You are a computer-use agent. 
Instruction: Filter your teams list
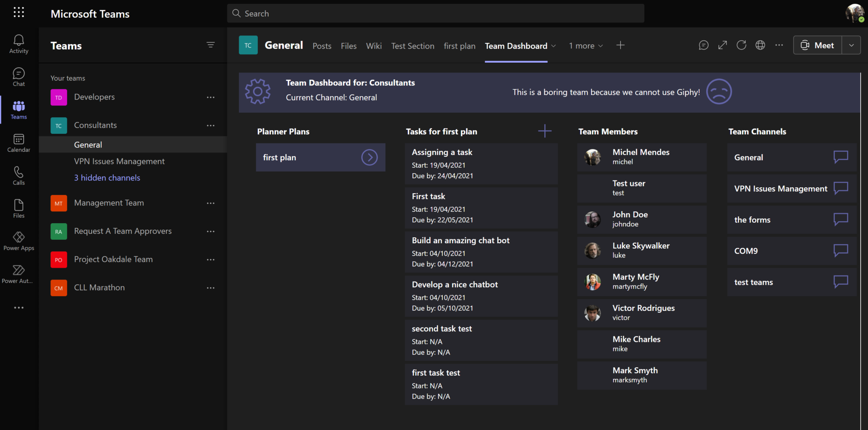(211, 44)
